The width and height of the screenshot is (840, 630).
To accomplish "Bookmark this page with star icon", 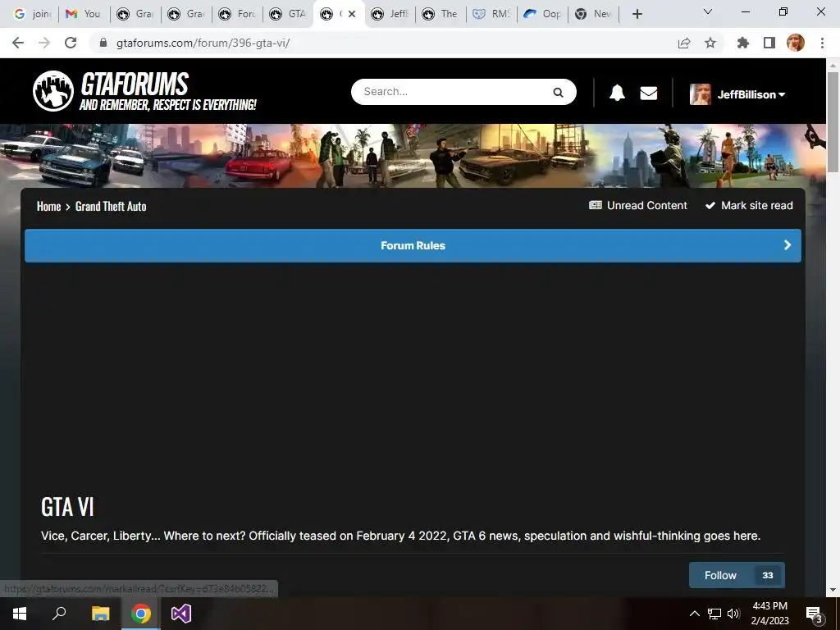I will coord(710,43).
